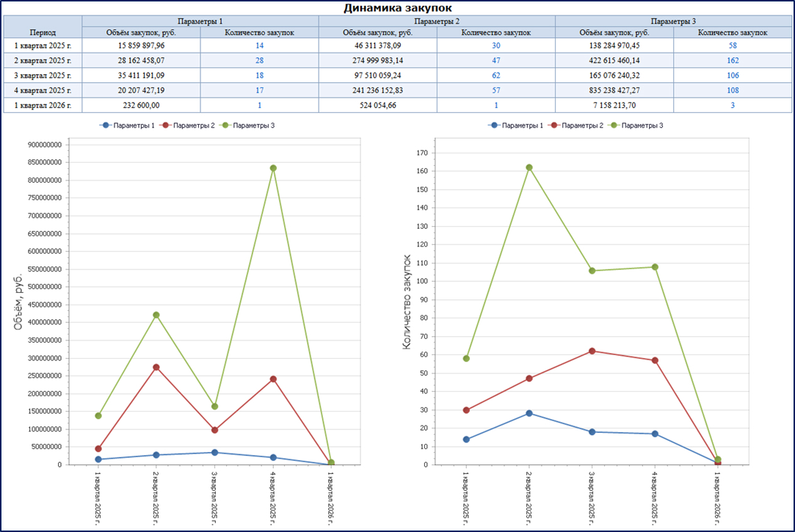Click the value 835 238 427,27 cell

point(614,91)
